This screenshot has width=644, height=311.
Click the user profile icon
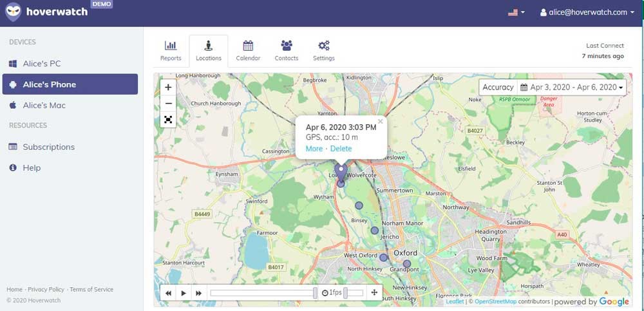(x=544, y=12)
